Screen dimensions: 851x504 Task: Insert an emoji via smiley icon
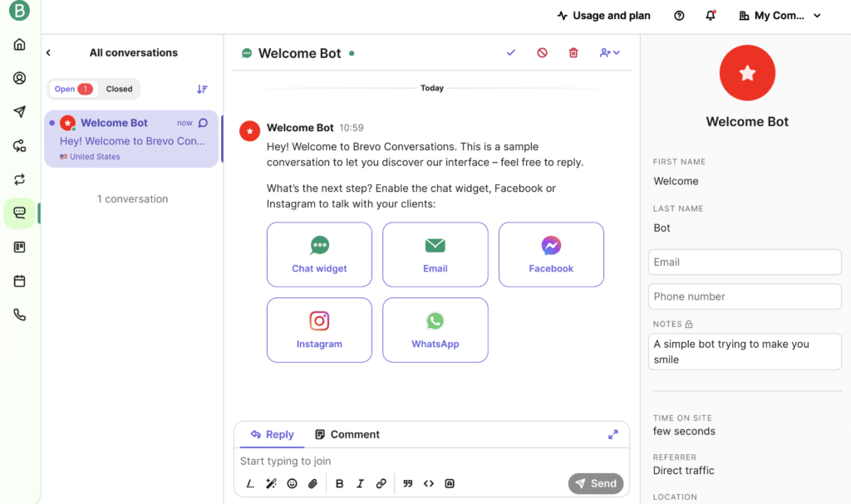tap(292, 483)
